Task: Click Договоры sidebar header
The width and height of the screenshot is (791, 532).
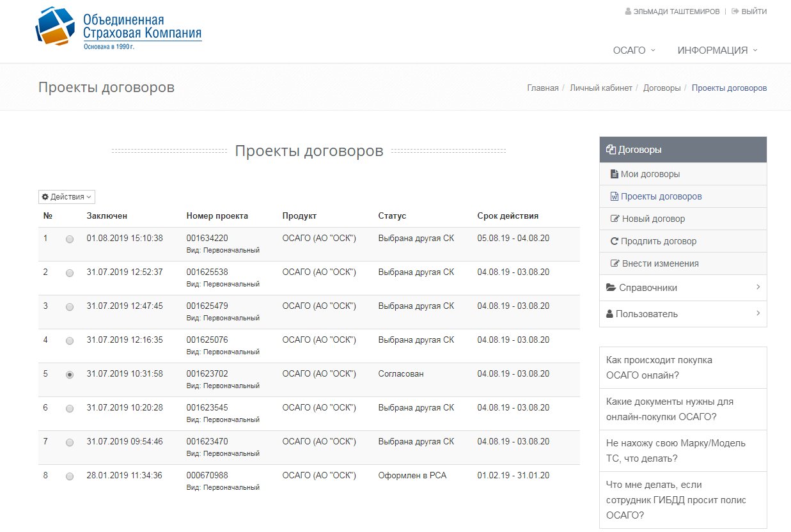Action: 683,150
